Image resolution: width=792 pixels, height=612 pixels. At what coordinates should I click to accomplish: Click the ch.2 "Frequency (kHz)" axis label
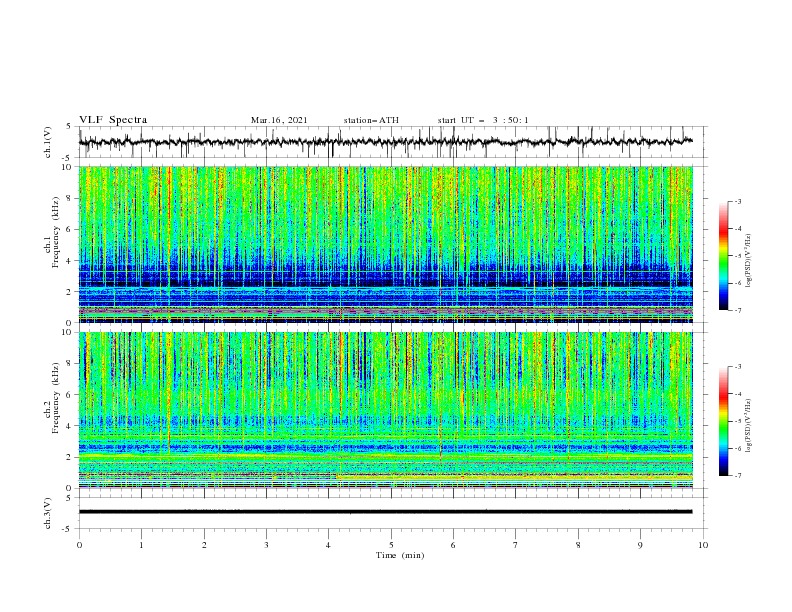[x=56, y=397]
